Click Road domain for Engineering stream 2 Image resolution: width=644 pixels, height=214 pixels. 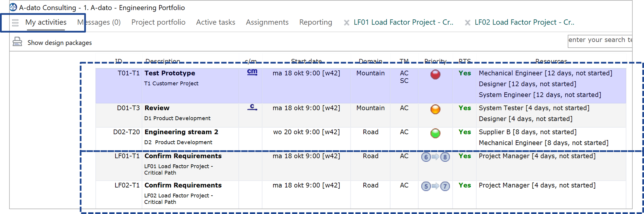click(371, 132)
